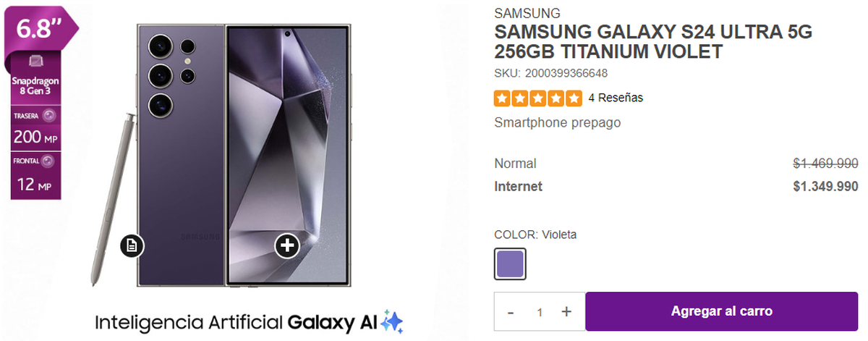
Task: Click the 200 MP rear camera badge
Action: click(x=35, y=127)
